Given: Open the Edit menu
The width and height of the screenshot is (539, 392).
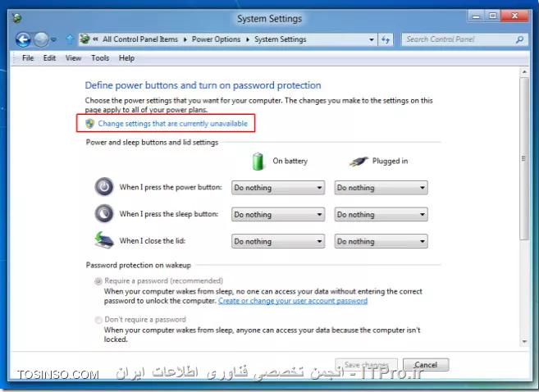Looking at the screenshot, I should point(49,58).
